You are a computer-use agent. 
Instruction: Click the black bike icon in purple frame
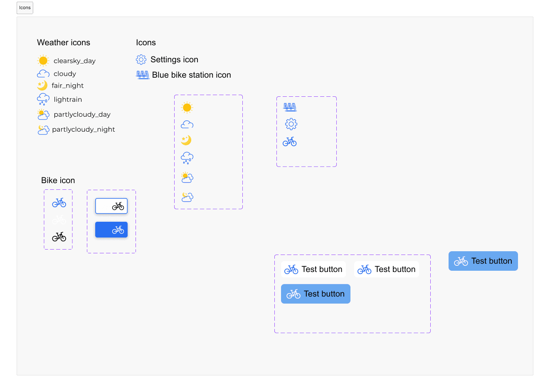59,237
